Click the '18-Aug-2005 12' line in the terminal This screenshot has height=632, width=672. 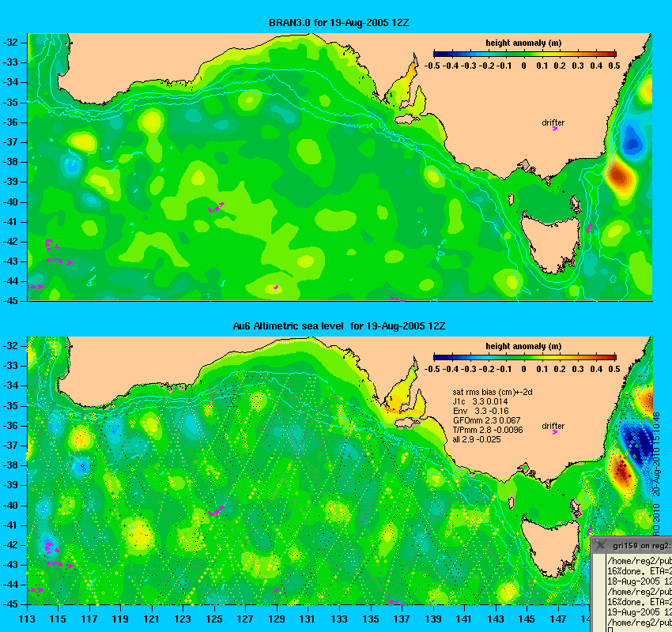[x=640, y=581]
